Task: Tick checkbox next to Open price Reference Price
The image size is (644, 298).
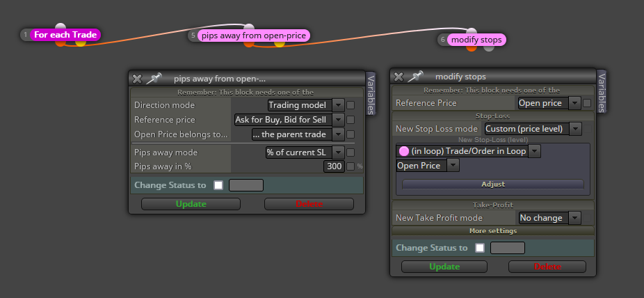Action: pos(588,103)
